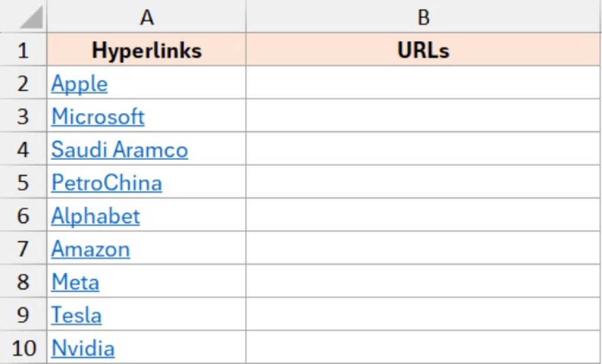
Task: Open the Meta hyperlink
Action: pyautogui.click(x=75, y=282)
